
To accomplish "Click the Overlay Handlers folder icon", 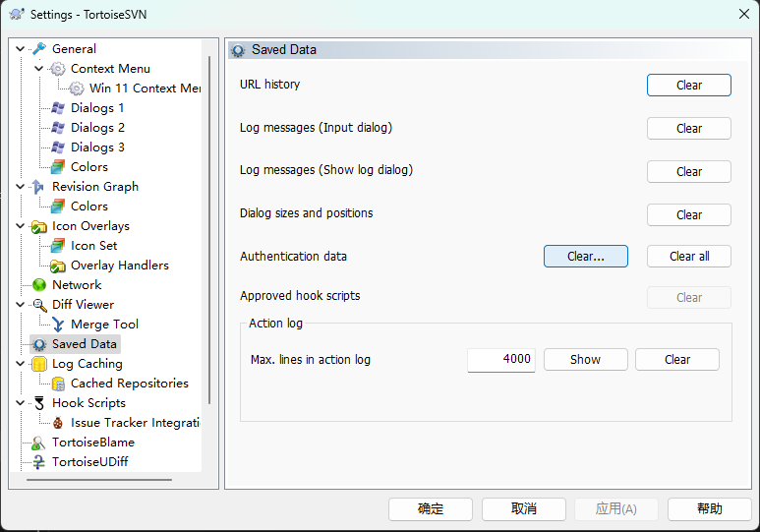I will click(x=58, y=266).
